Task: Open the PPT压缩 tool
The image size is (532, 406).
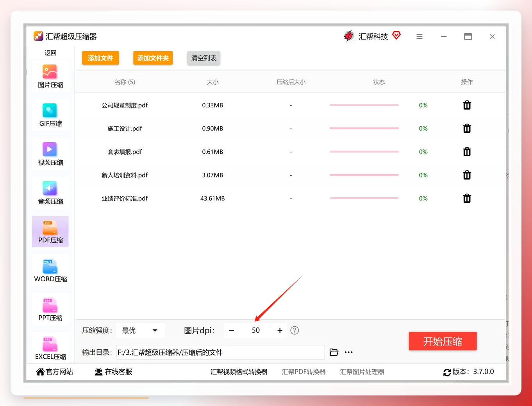Action: [50, 309]
